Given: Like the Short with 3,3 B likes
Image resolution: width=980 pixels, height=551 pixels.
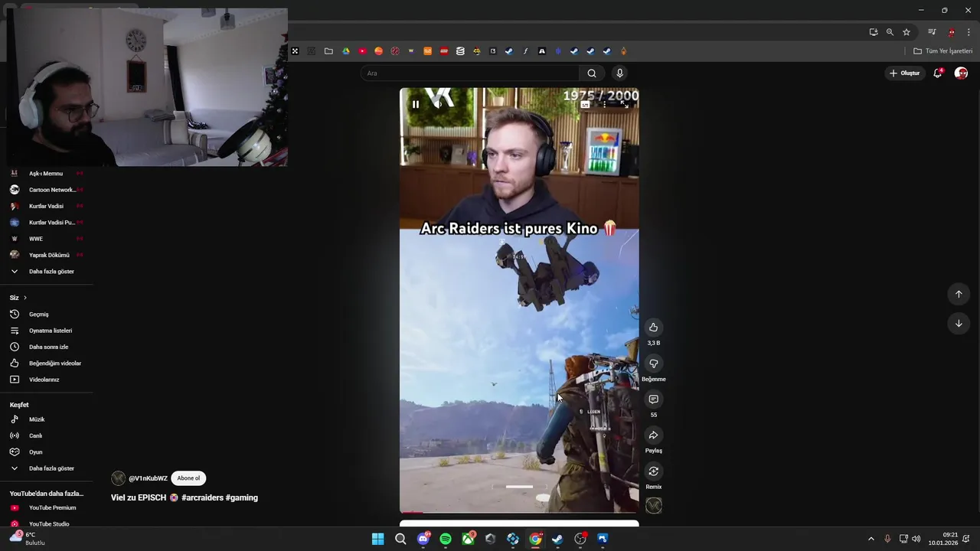Looking at the screenshot, I should pyautogui.click(x=653, y=328).
